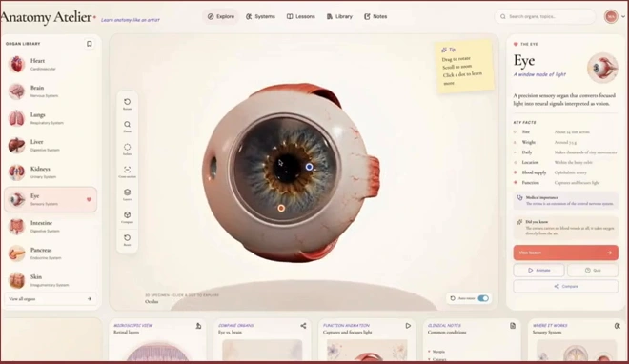Click the play icon on Function Animation card
Screen dimensions: 629x364
(x=408, y=326)
